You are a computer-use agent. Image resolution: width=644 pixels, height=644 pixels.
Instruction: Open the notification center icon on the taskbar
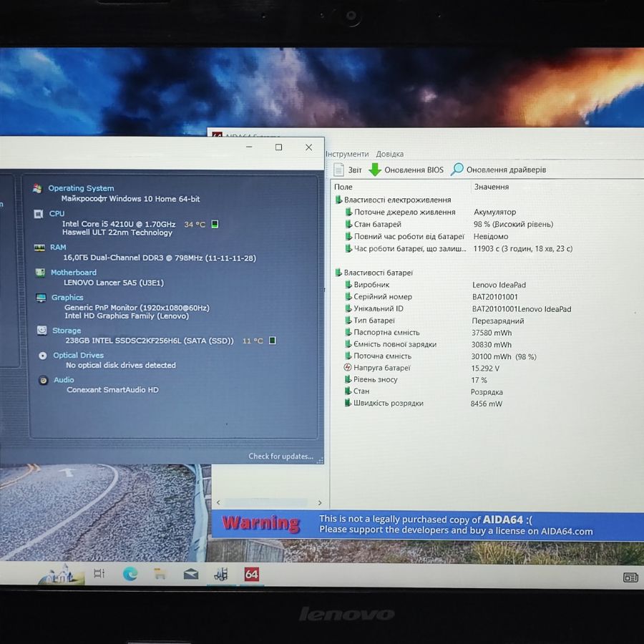(x=630, y=577)
